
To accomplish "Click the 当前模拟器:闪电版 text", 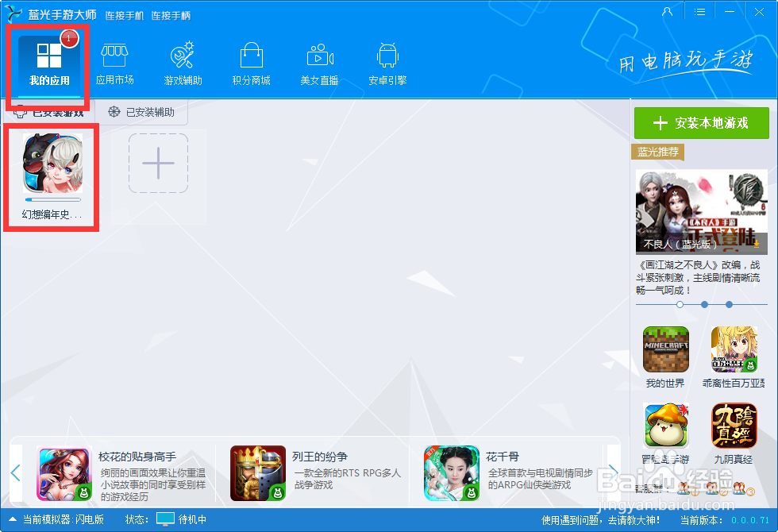I will (64, 519).
